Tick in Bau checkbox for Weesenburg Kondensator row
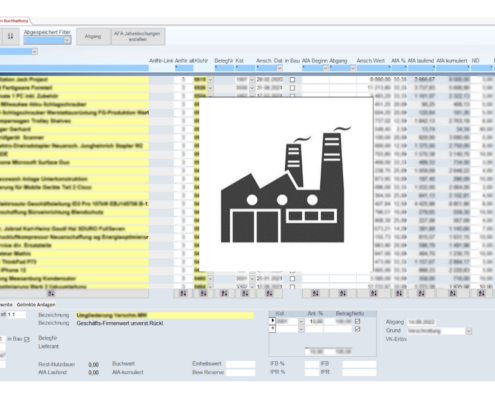 [x=292, y=278]
